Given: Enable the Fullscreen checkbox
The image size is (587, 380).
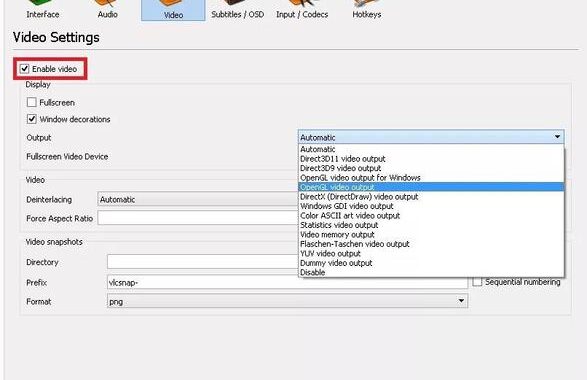Looking at the screenshot, I should [x=31, y=102].
